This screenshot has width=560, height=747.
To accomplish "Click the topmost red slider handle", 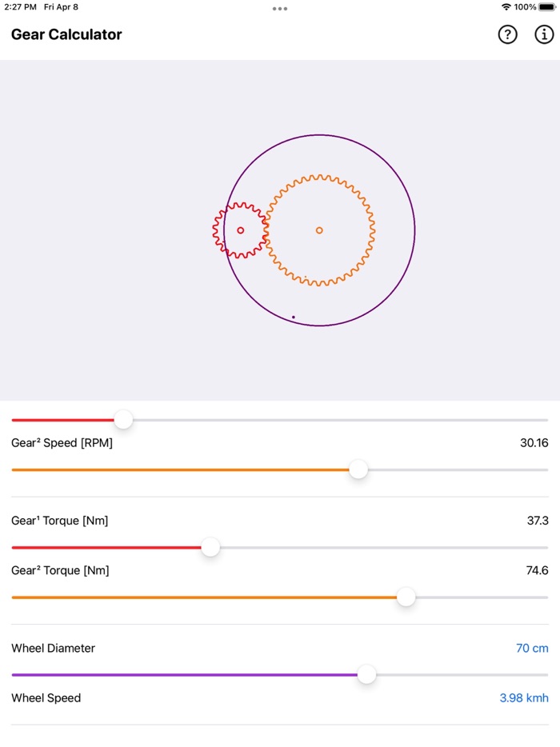I will [123, 419].
